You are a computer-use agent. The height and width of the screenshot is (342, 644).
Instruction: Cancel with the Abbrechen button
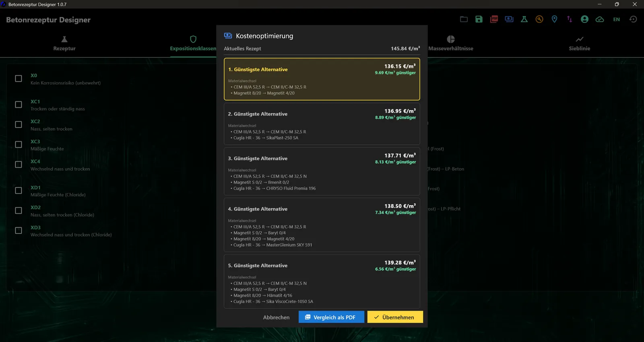pyautogui.click(x=276, y=317)
